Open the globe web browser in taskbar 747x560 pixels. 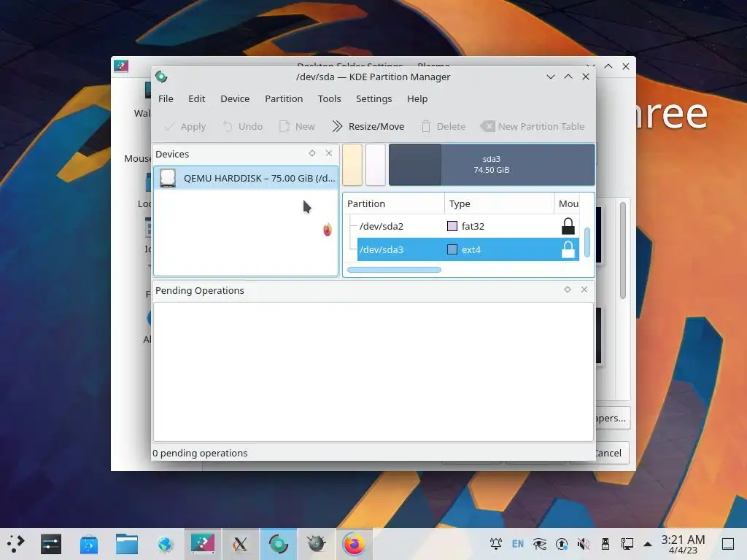[x=165, y=544]
